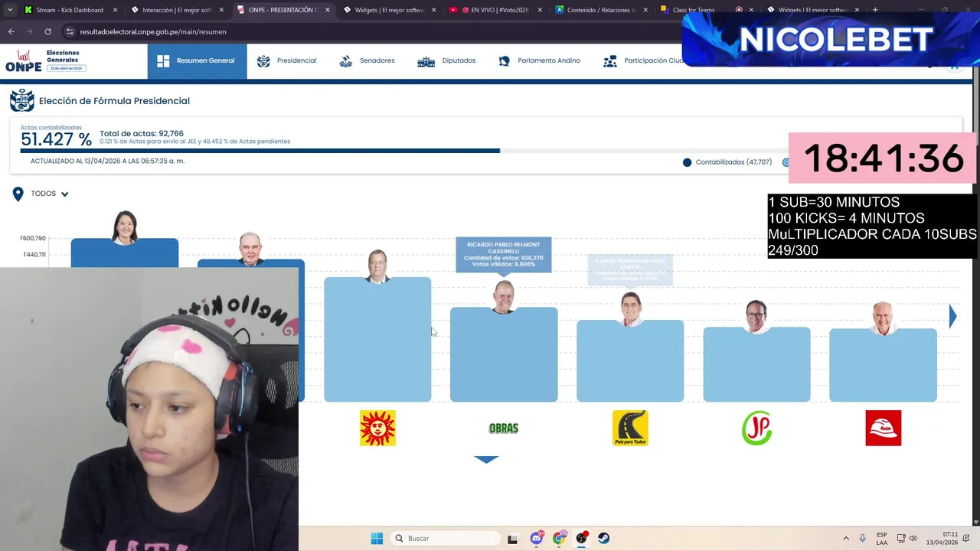Image resolution: width=980 pixels, height=551 pixels.
Task: Click the ONPE Elecciones Generales logo
Action: pos(45,61)
